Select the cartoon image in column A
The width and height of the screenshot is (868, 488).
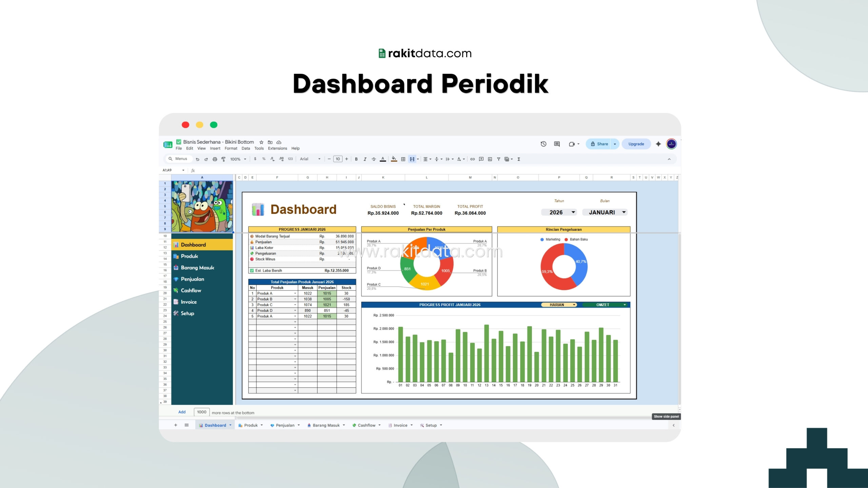coord(202,206)
